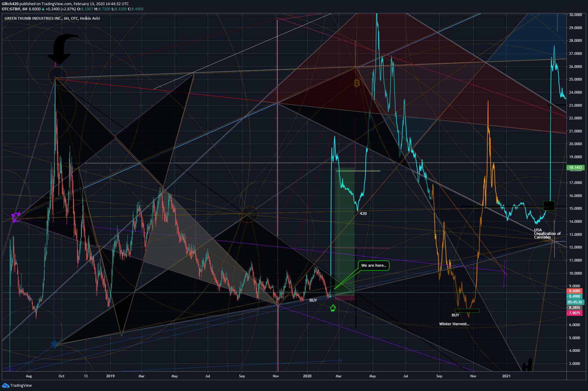The width and height of the screenshot is (588, 391).
Task: Click the 8.2855 price tag
Action: click(x=574, y=308)
